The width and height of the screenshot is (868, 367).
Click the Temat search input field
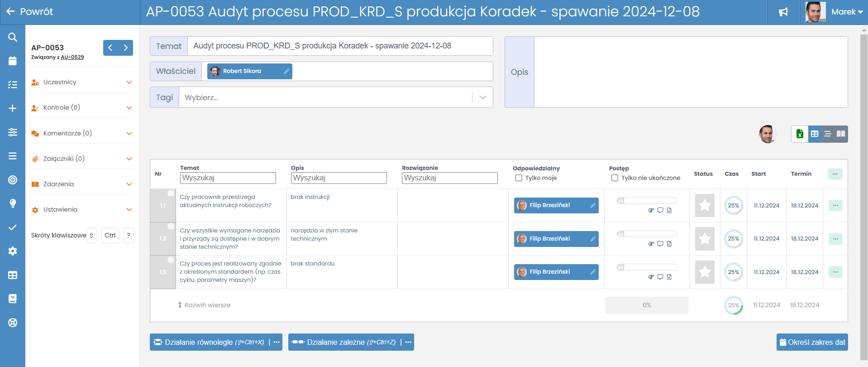pyautogui.click(x=228, y=178)
